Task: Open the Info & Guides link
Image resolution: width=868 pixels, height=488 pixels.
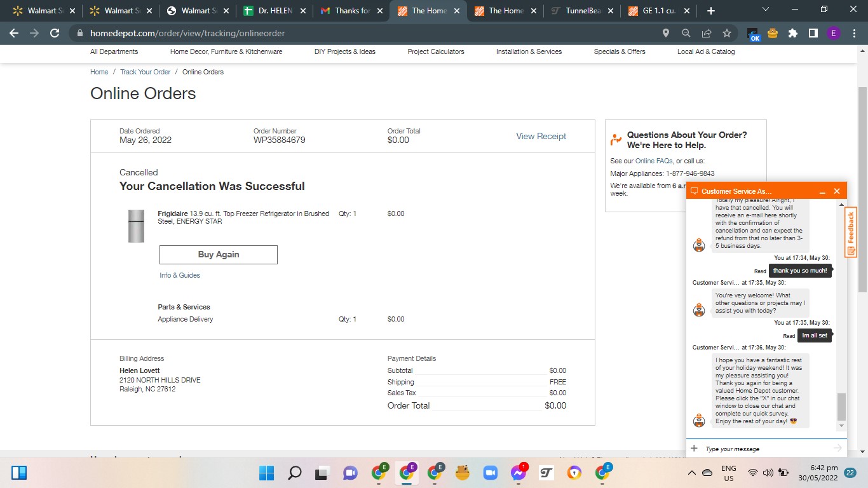Action: tap(180, 275)
